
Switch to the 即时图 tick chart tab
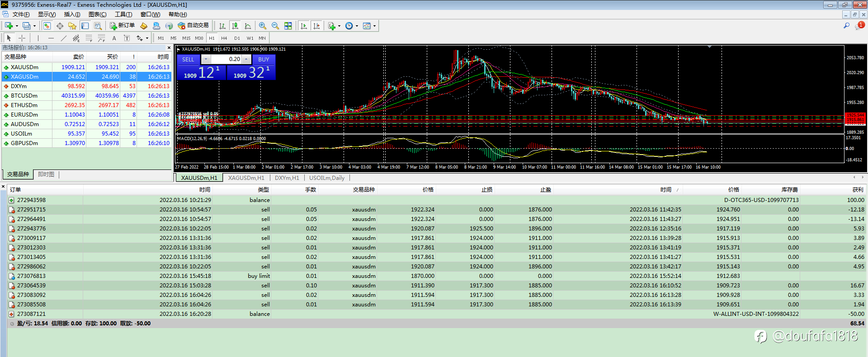click(46, 174)
